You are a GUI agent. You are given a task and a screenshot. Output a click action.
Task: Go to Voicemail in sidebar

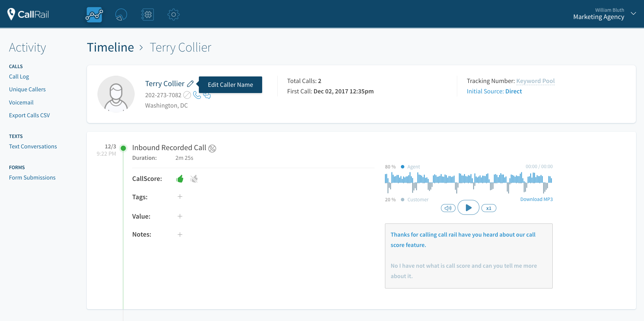[21, 102]
